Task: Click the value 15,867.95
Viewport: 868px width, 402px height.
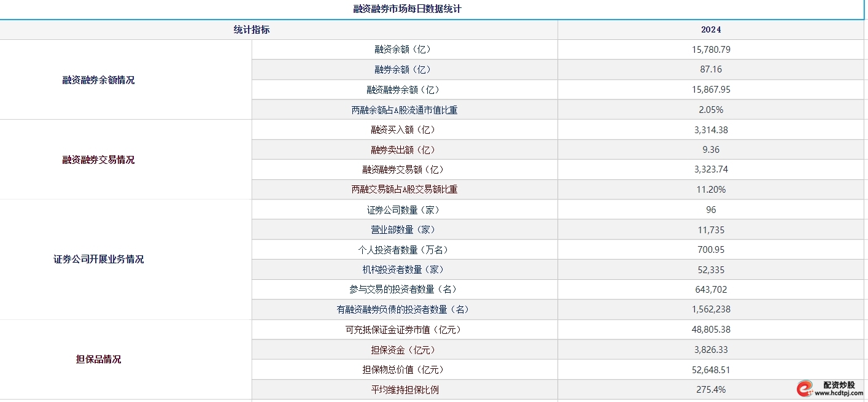Action: click(711, 90)
